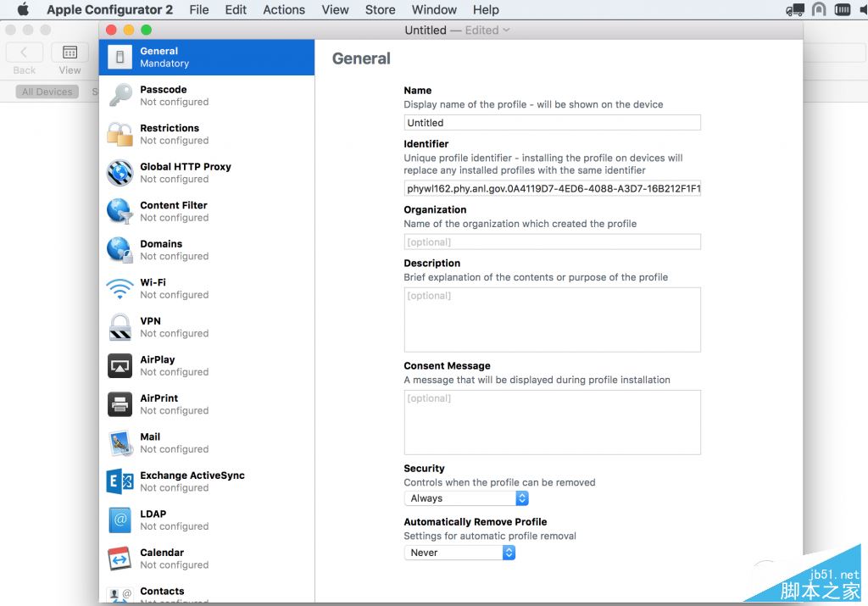Click the View icon in the background window
The image size is (868, 606).
pyautogui.click(x=70, y=53)
